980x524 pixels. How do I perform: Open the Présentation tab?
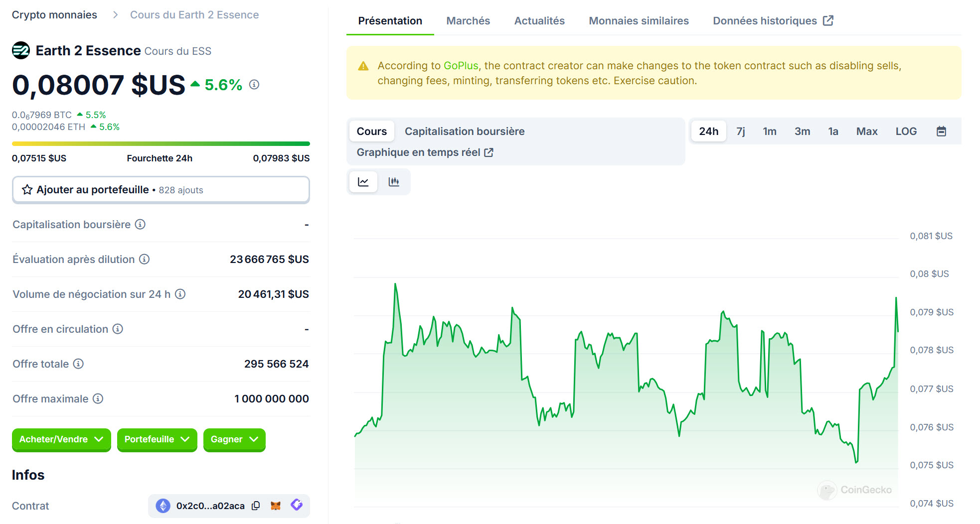(x=390, y=21)
